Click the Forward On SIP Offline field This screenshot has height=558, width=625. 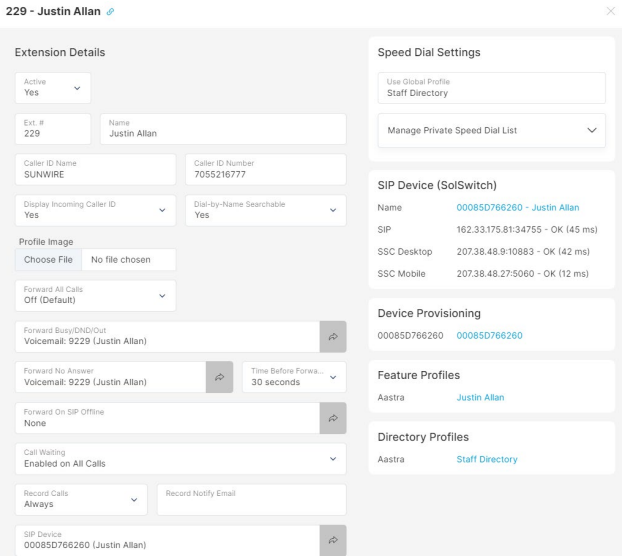coord(167,418)
